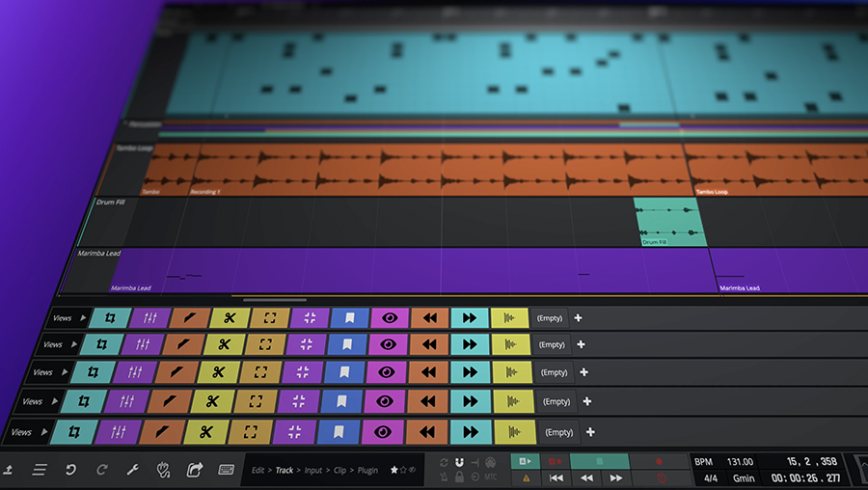
Task: Click the return-to-start transport button
Action: click(x=556, y=477)
